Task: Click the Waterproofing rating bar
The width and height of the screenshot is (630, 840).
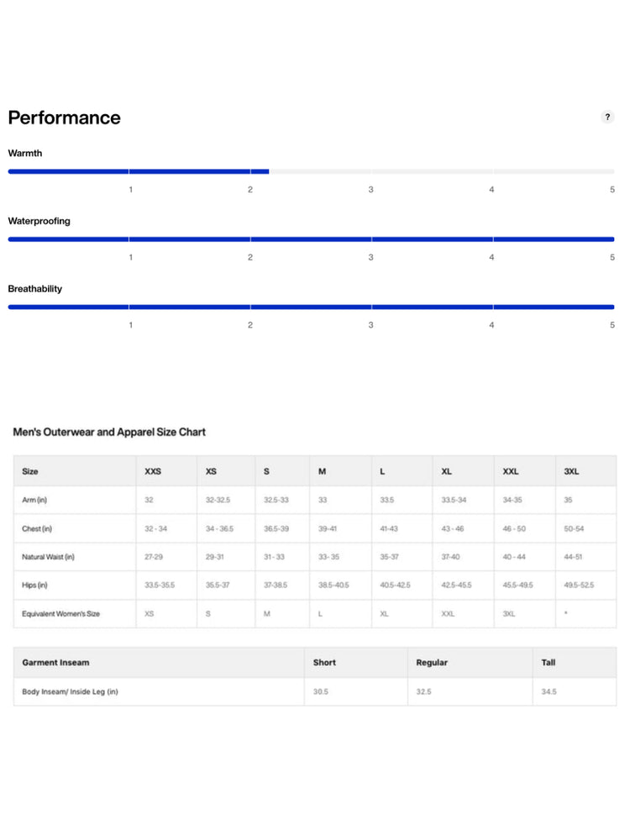Action: coord(311,239)
